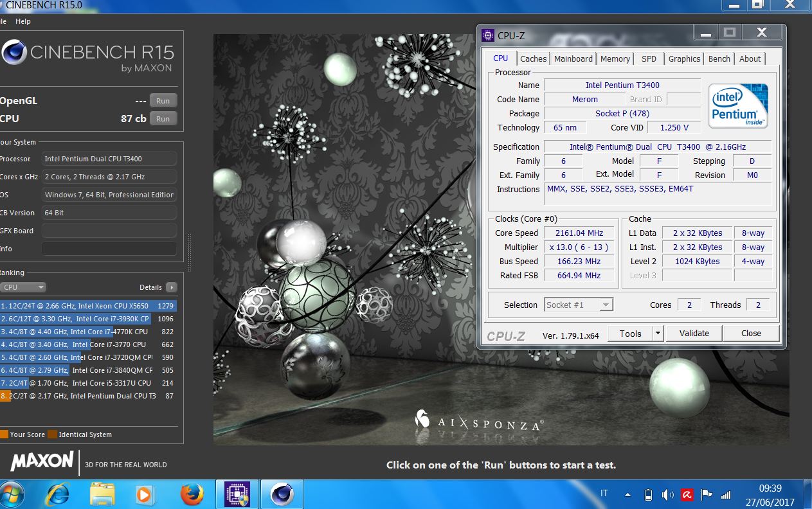
Task: Click the Cinebench R15 logo icon
Action: 14,53
